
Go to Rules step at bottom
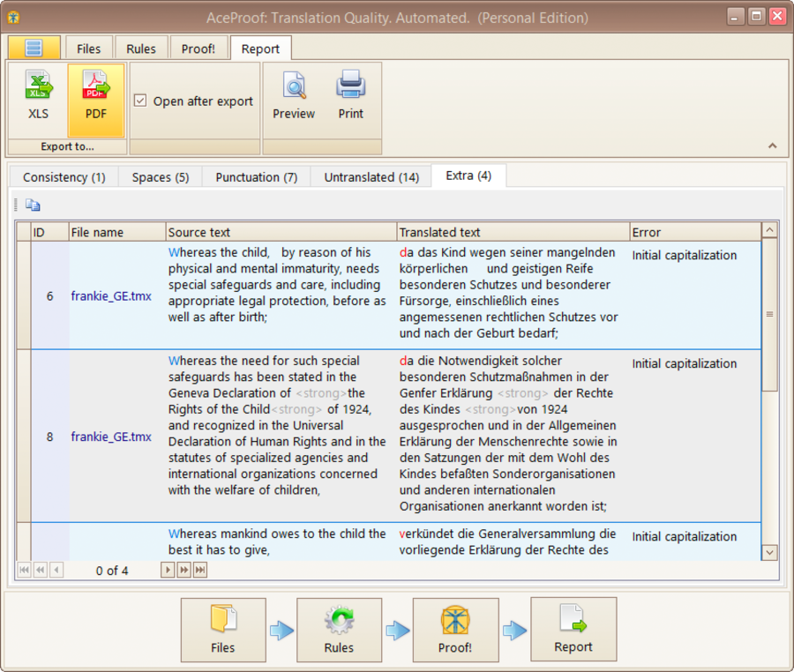coord(340,630)
